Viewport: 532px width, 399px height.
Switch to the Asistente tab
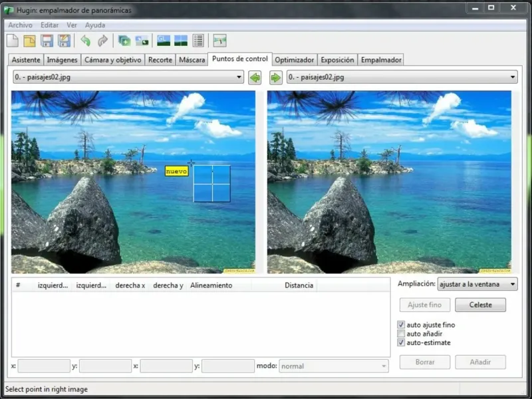[26, 60]
